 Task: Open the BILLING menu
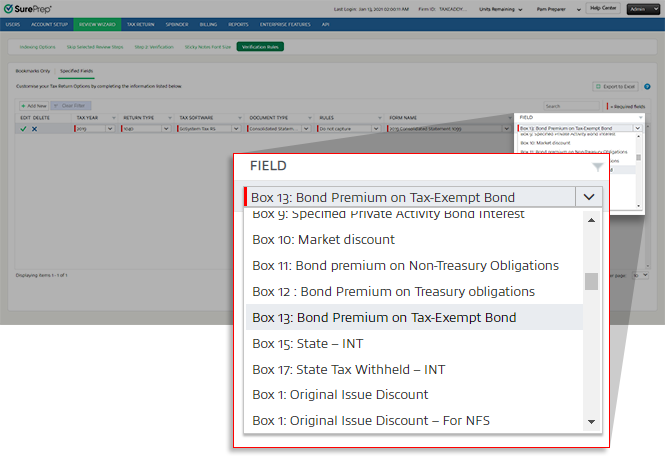(x=208, y=25)
